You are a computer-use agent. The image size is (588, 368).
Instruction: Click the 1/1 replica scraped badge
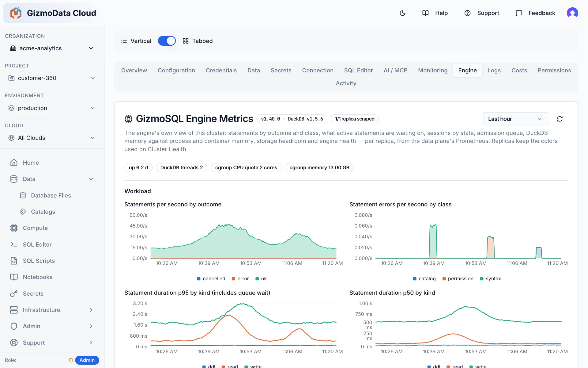(355, 119)
